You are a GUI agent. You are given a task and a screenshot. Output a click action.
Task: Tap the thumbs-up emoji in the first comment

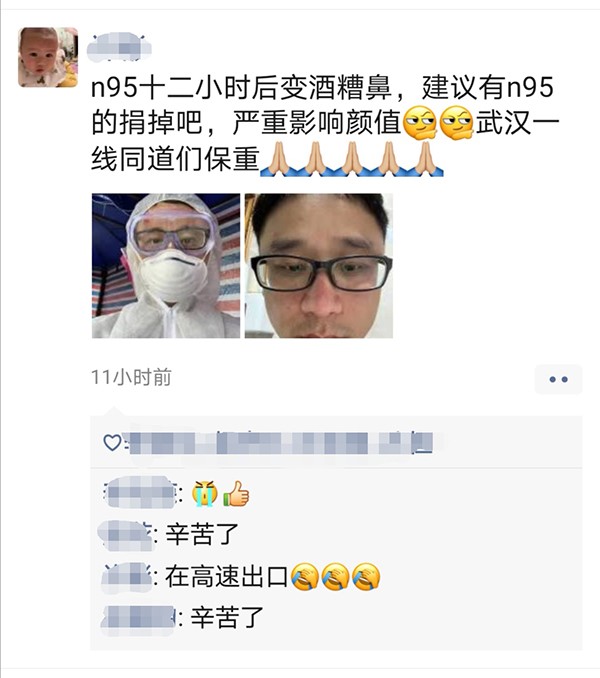pos(236,493)
